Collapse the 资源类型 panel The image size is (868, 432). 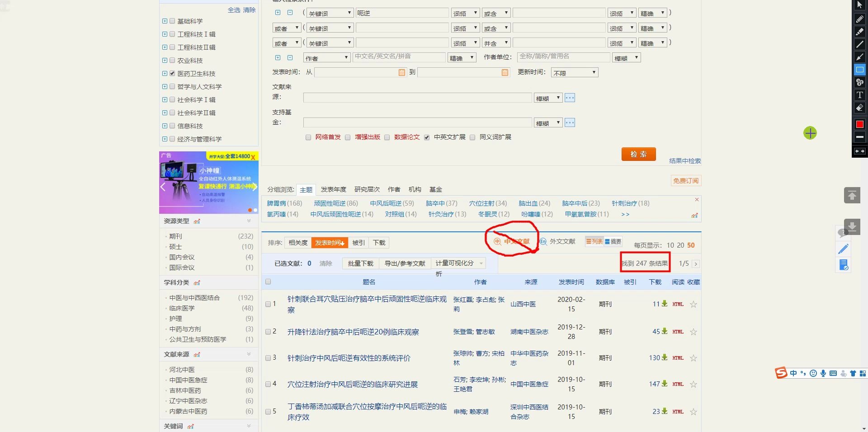[x=249, y=221]
